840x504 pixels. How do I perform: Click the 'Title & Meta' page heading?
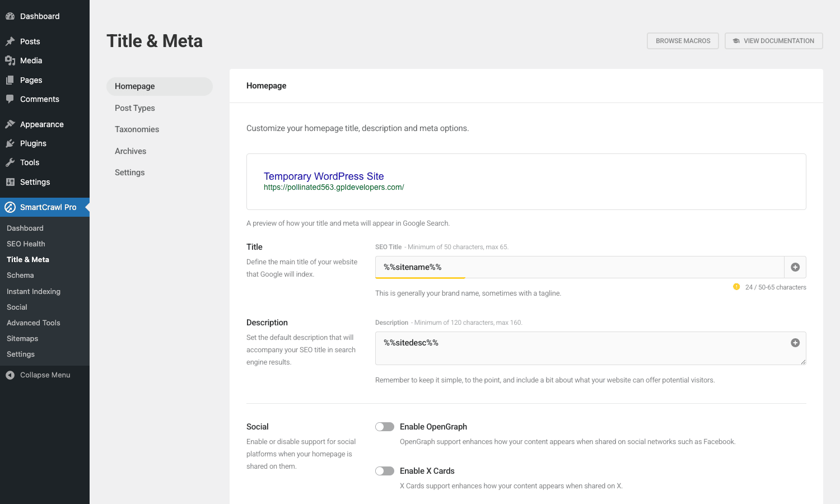coord(155,41)
